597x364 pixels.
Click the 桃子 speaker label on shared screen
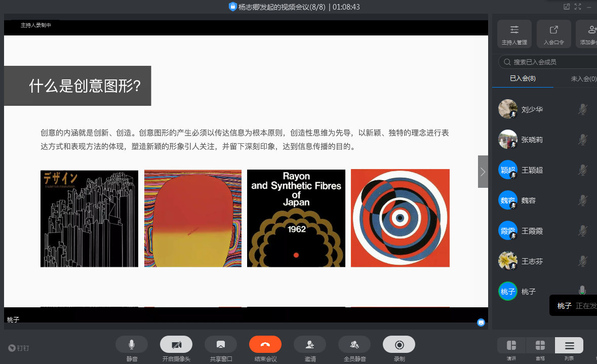13,320
